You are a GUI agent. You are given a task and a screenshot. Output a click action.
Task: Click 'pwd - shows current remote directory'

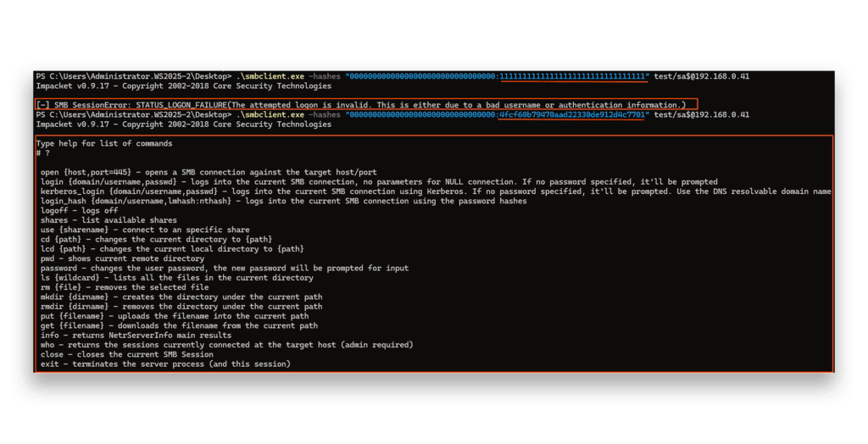click(x=122, y=258)
